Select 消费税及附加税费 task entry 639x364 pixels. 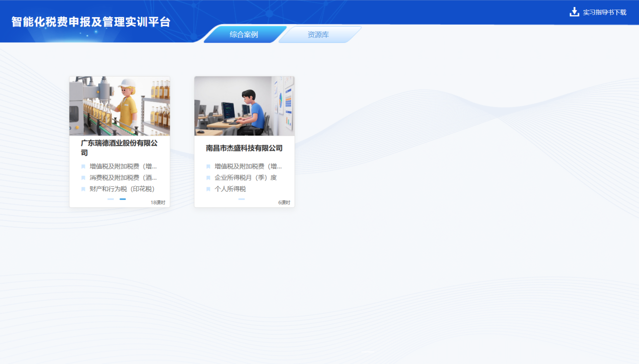point(123,178)
